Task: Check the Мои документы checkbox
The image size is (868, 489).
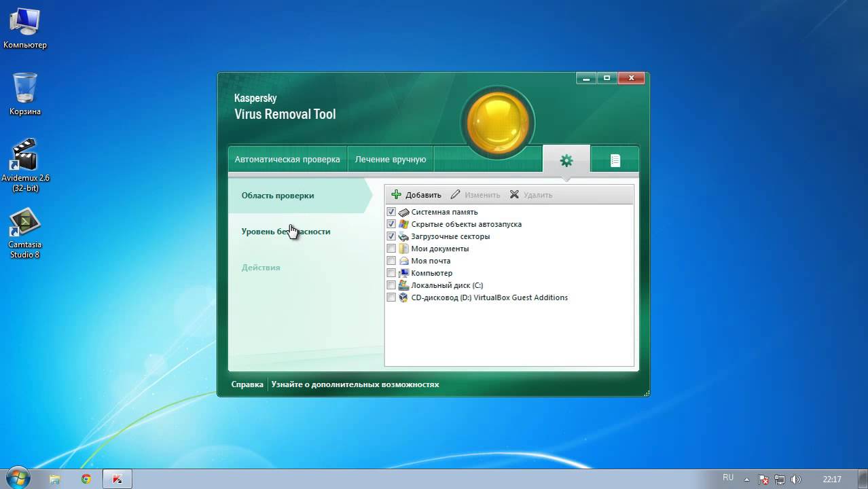Action: 391,249
